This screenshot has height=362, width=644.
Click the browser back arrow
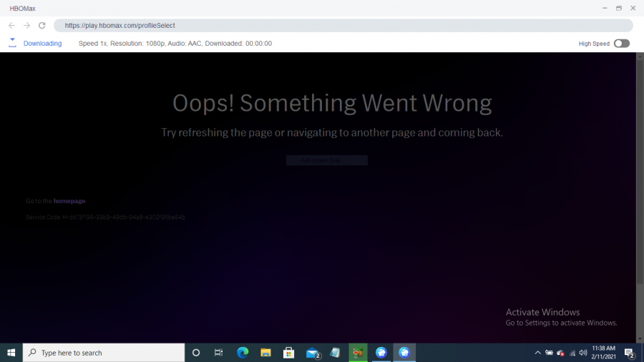11,26
